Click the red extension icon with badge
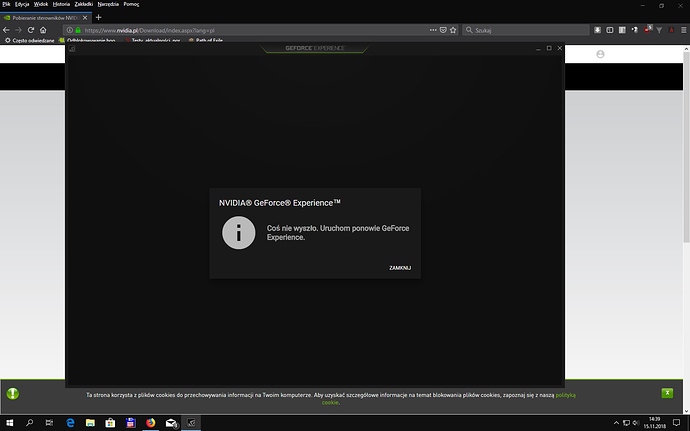Viewport: 690px width, 431px height. point(647,29)
